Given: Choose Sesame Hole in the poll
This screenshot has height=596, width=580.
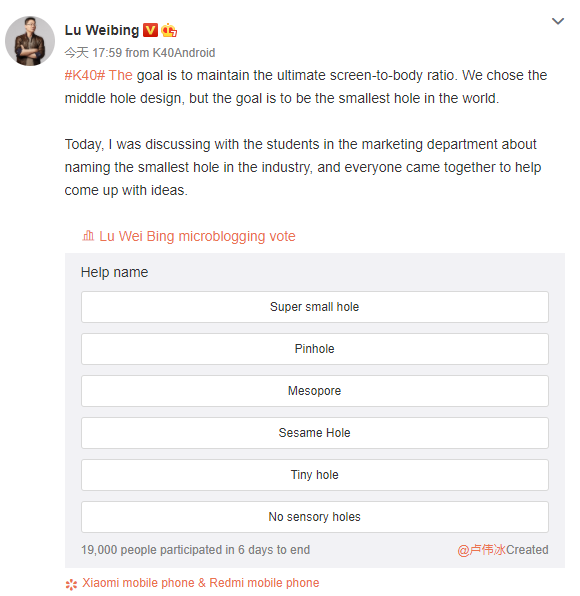Looking at the screenshot, I should (x=315, y=433).
